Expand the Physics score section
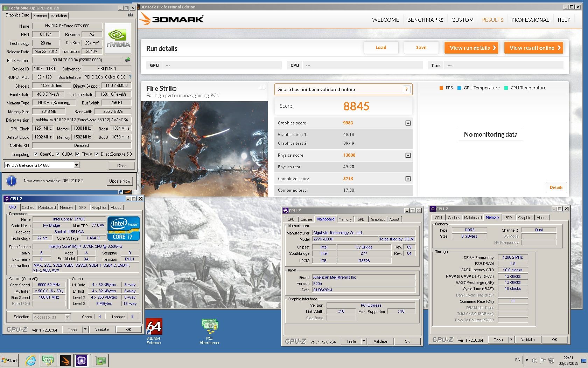The width and height of the screenshot is (588, 368). (408, 155)
